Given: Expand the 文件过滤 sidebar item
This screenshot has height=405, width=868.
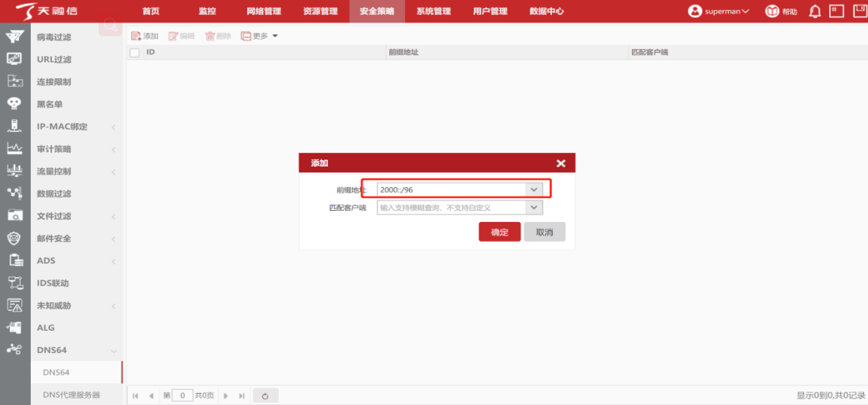Looking at the screenshot, I should [113, 217].
